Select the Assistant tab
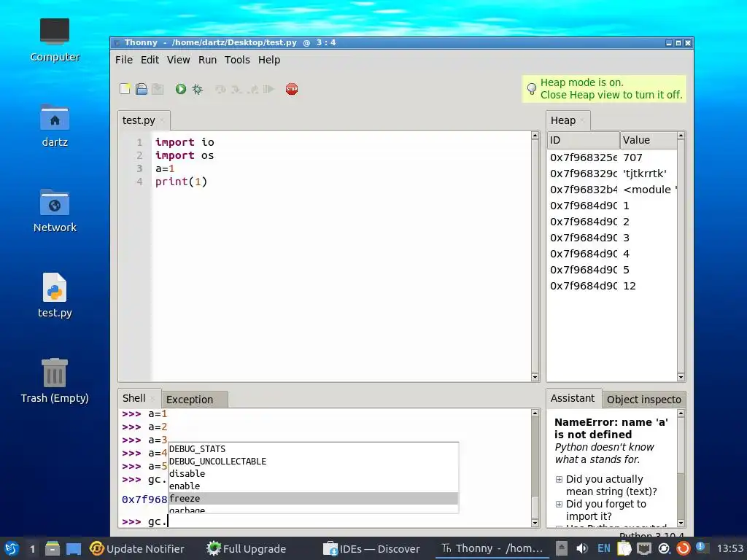747x560 pixels. (572, 398)
